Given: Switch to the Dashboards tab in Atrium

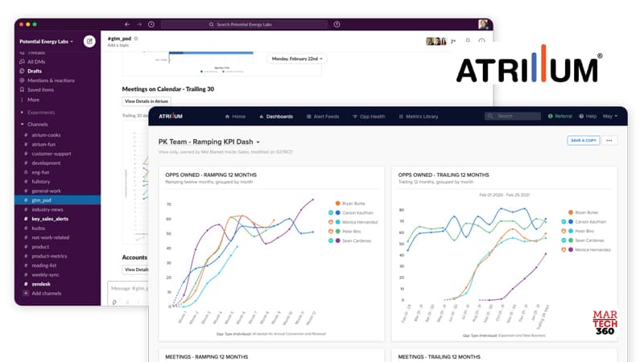Looking at the screenshot, I should (x=276, y=117).
